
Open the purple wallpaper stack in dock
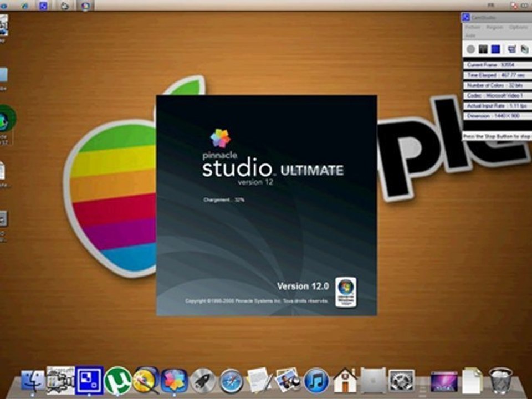coord(444,382)
